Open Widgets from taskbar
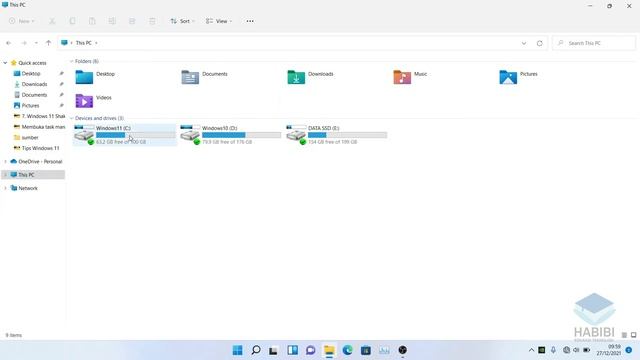The image size is (640, 360). (292, 350)
